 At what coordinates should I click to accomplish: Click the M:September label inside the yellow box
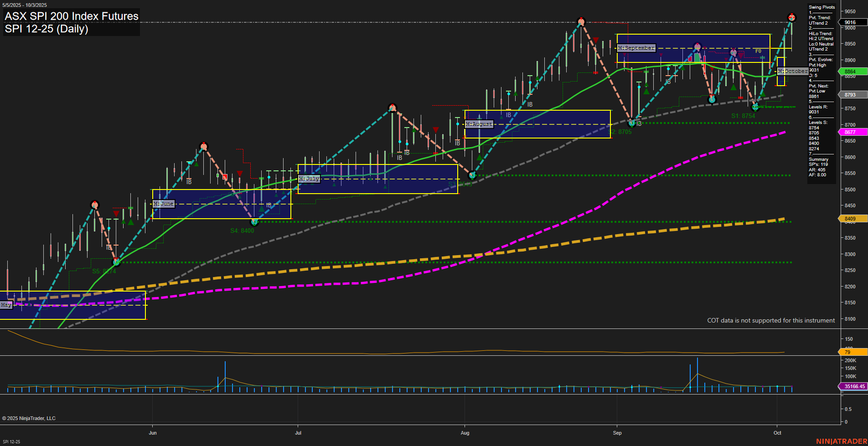(x=635, y=47)
